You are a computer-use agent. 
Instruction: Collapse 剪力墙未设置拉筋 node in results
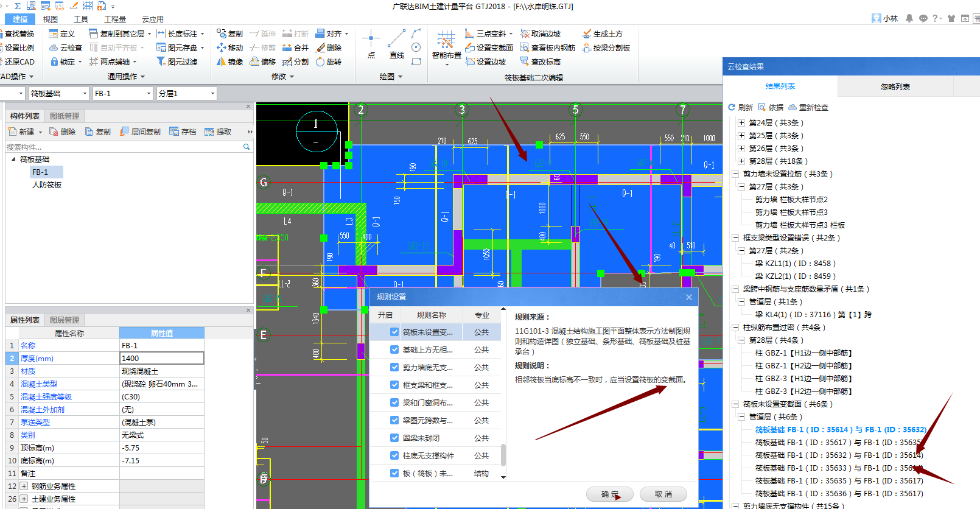point(735,174)
